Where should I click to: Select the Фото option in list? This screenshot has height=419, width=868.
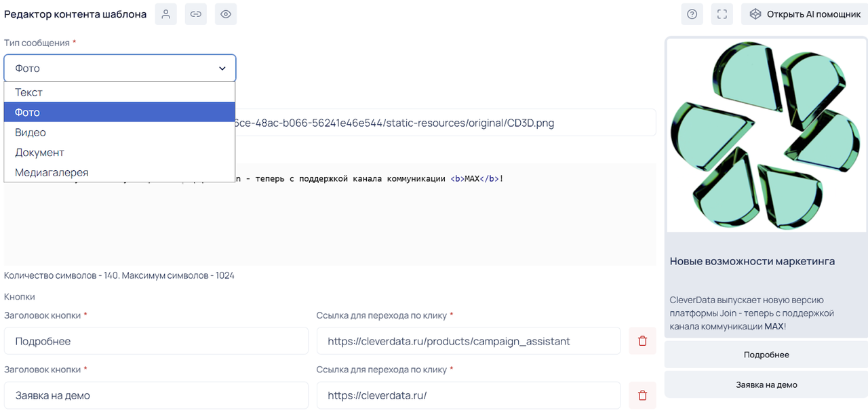(x=119, y=113)
